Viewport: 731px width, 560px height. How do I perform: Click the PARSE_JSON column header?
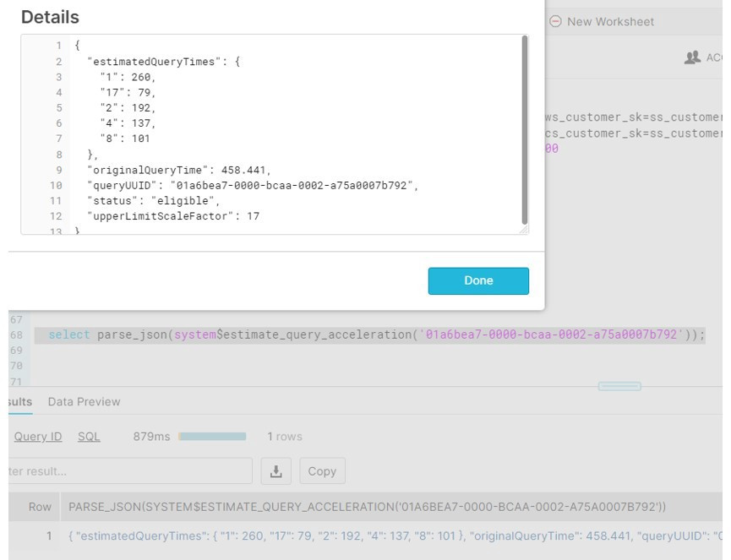tap(368, 507)
